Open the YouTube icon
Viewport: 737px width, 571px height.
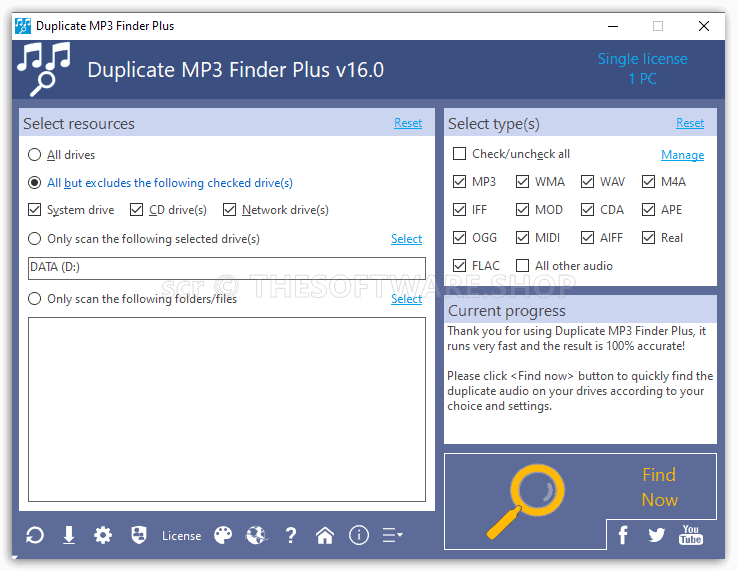click(690, 535)
